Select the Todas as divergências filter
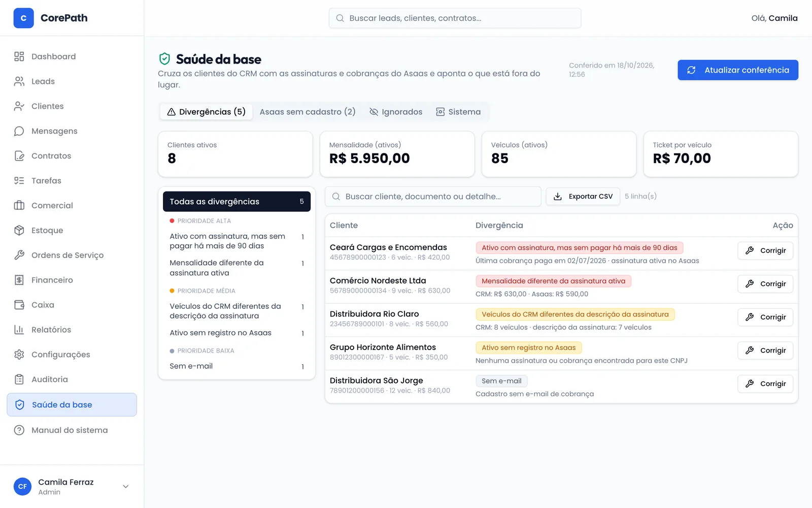The image size is (812, 508). (x=236, y=202)
